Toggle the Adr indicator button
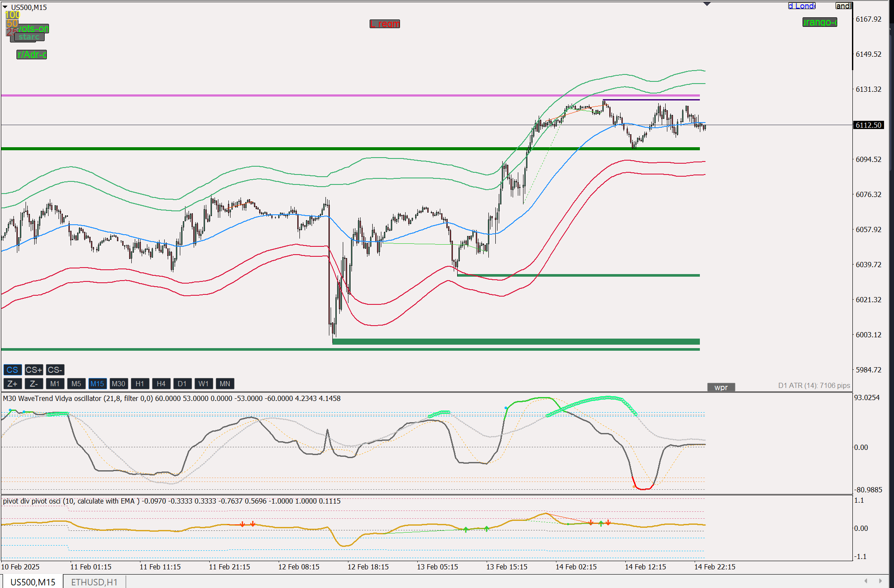Viewport: 894px width, 588px height. (32, 55)
